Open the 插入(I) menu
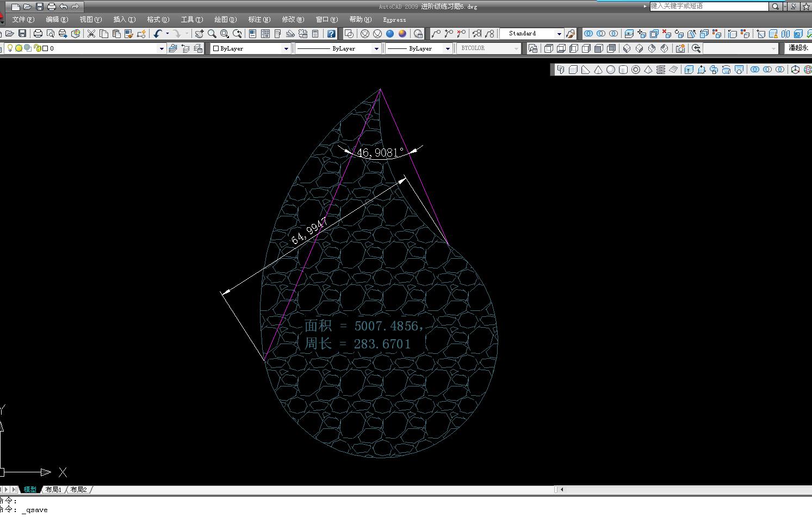This screenshot has height=518, width=812. coord(124,20)
